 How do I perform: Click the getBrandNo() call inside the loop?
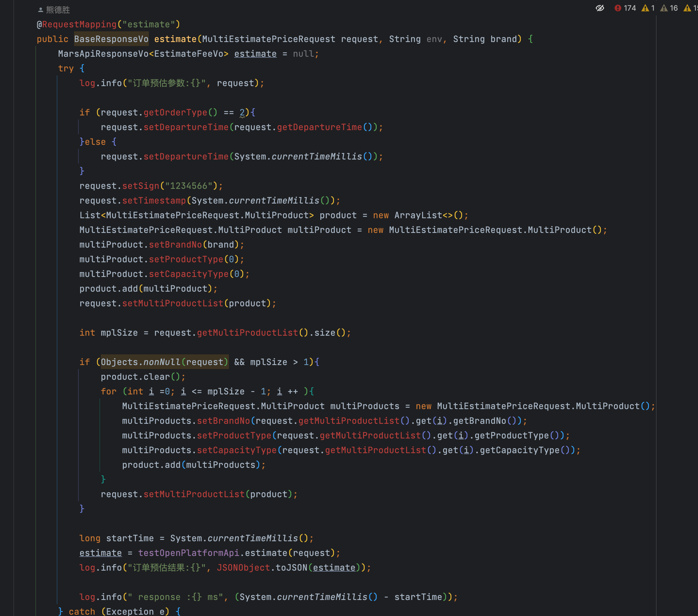point(484,421)
